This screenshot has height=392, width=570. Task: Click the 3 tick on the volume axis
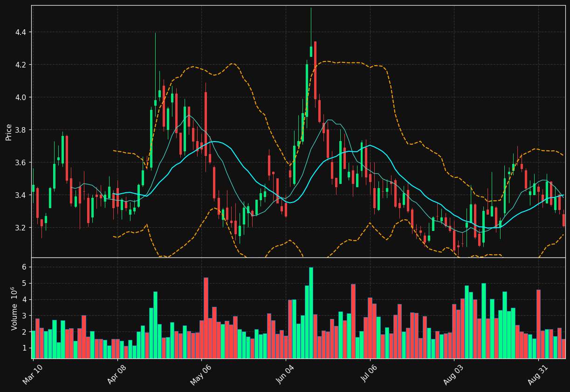[24, 316]
